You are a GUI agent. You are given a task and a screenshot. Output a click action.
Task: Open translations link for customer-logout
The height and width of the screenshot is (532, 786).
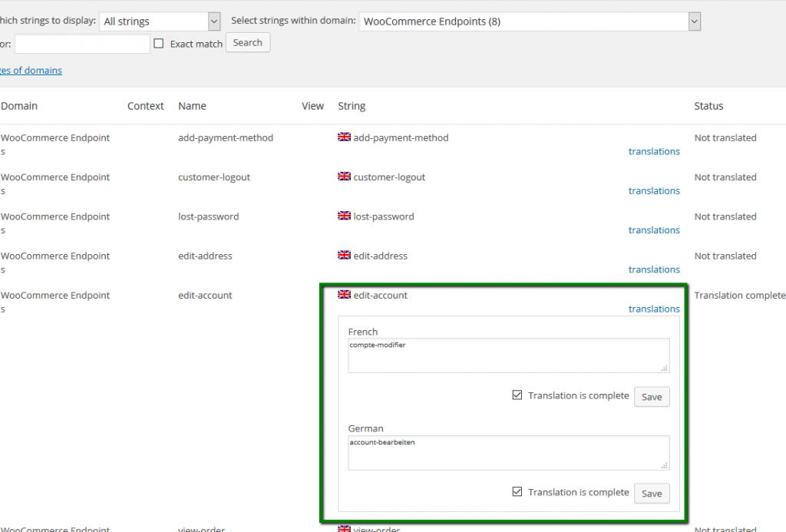pos(654,190)
